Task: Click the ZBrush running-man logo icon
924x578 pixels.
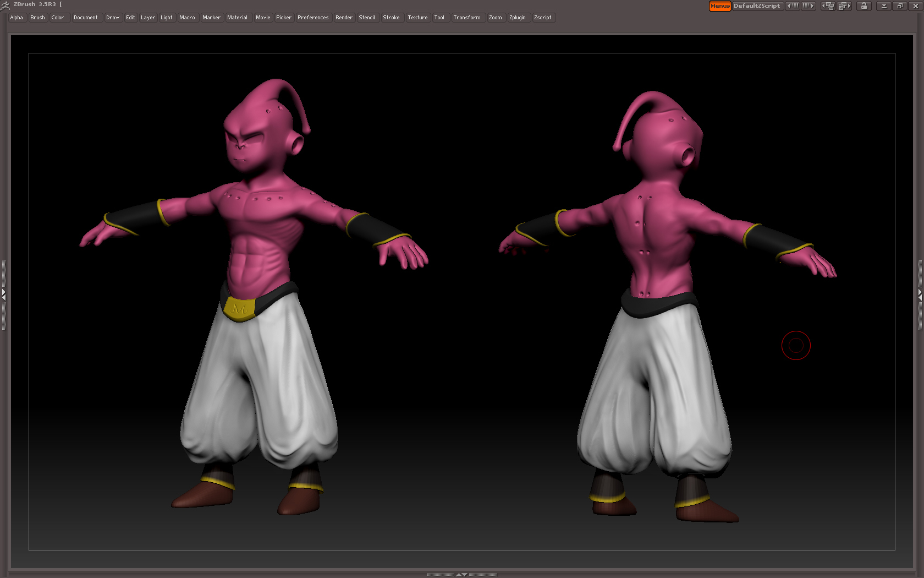Action: (4, 6)
